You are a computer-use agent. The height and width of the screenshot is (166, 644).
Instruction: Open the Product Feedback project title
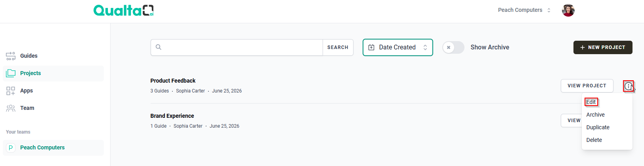(173, 81)
